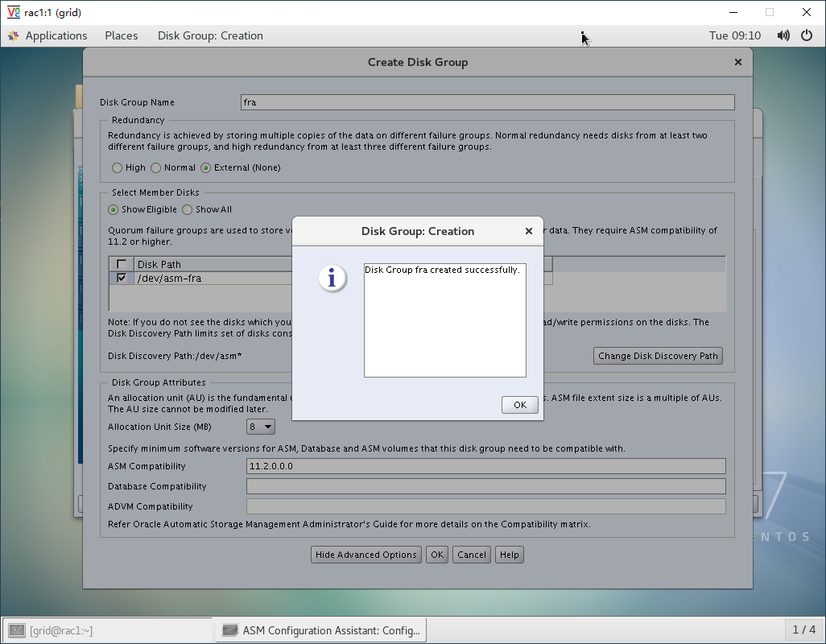
Task: Click the Applications menu icon
Action: [14, 35]
